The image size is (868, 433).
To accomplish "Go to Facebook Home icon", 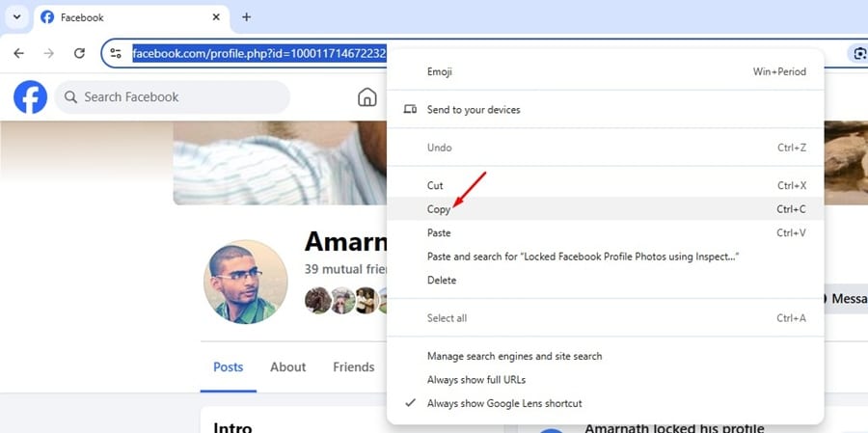I will point(367,96).
